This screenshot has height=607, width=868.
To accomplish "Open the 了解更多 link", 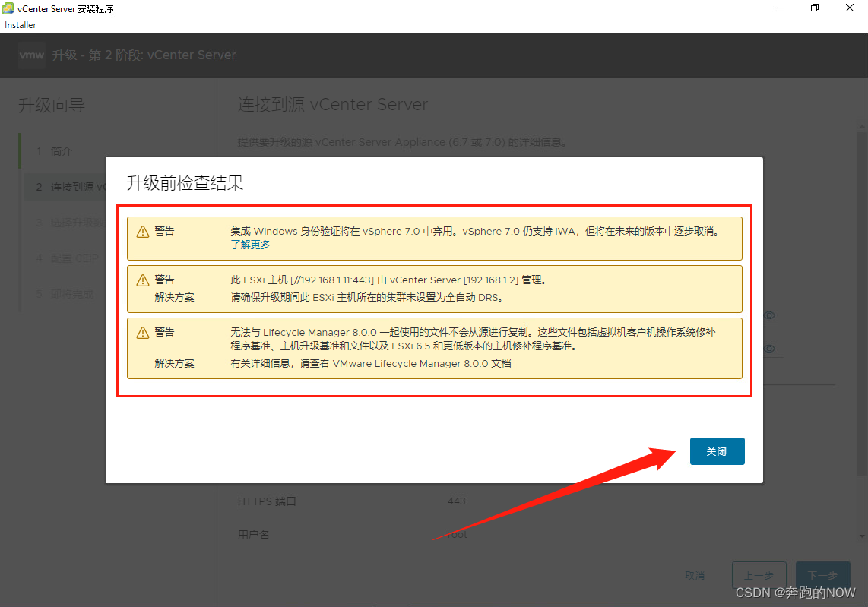I will click(x=250, y=245).
